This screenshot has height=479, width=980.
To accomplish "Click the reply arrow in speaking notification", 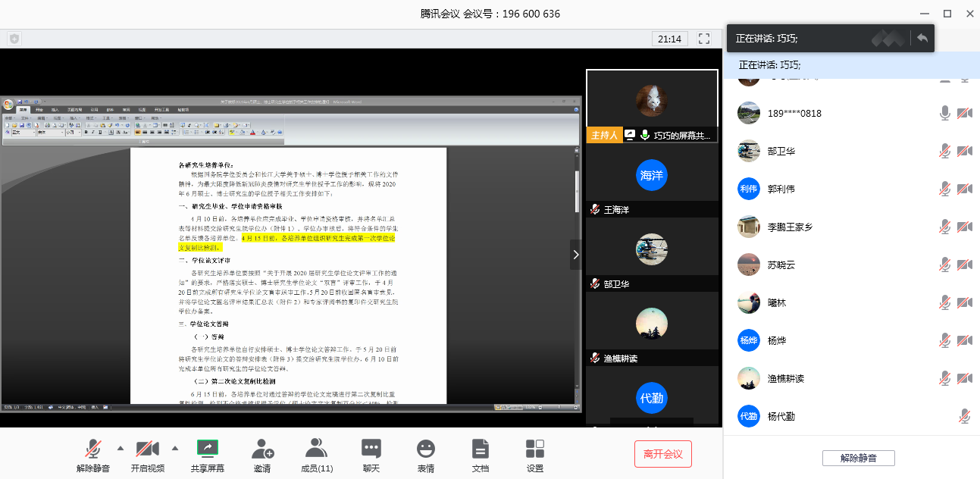I will click(x=922, y=38).
